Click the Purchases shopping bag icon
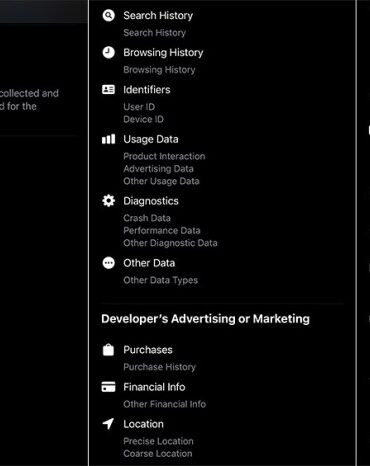The image size is (370, 466). pos(108,350)
